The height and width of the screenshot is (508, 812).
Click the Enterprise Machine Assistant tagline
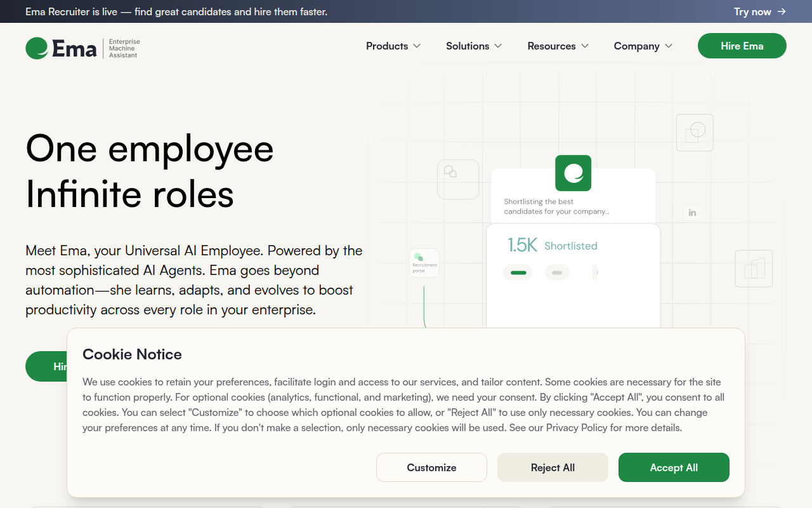point(124,48)
